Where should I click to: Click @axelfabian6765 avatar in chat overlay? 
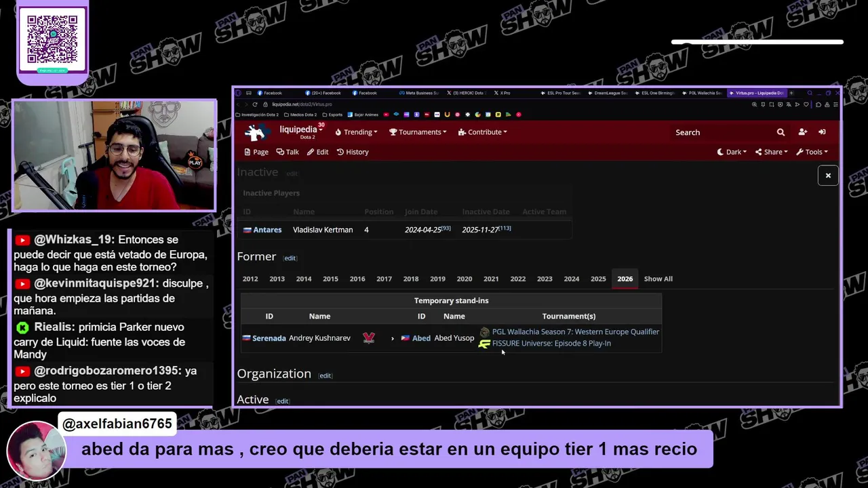coord(35,451)
